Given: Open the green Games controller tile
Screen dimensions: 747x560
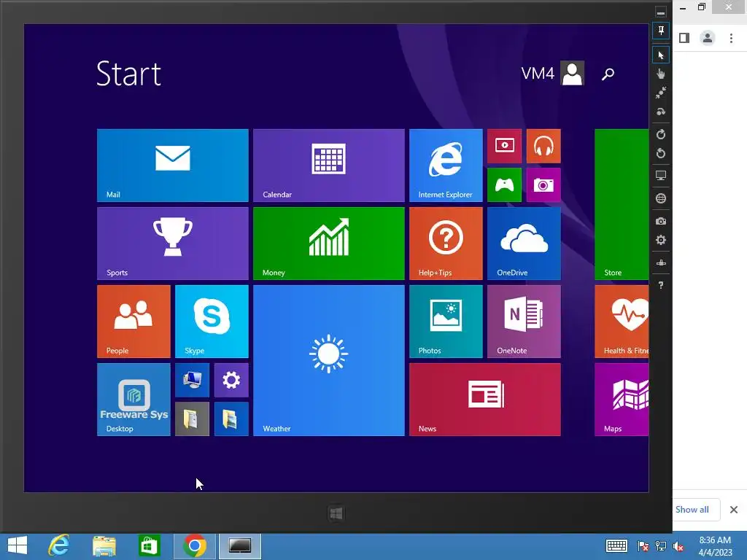Looking at the screenshot, I should (505, 184).
